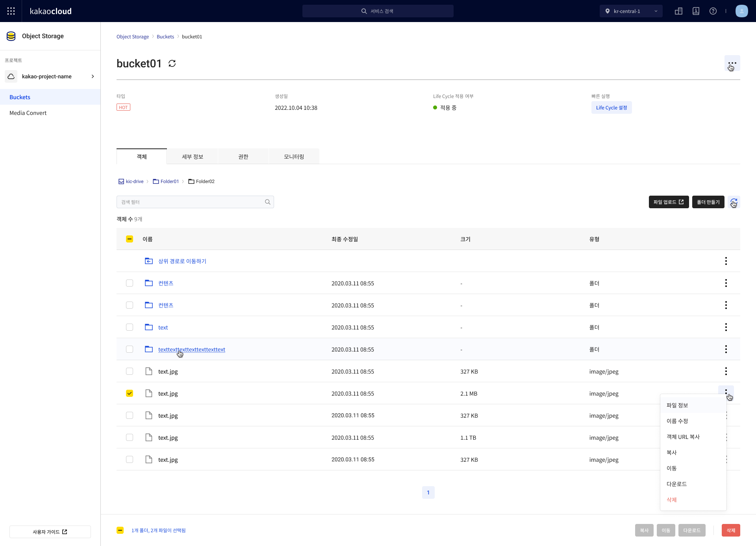756x546 pixels.
Task: Click the red 삭제 button in bottom bar
Action: pos(731,530)
